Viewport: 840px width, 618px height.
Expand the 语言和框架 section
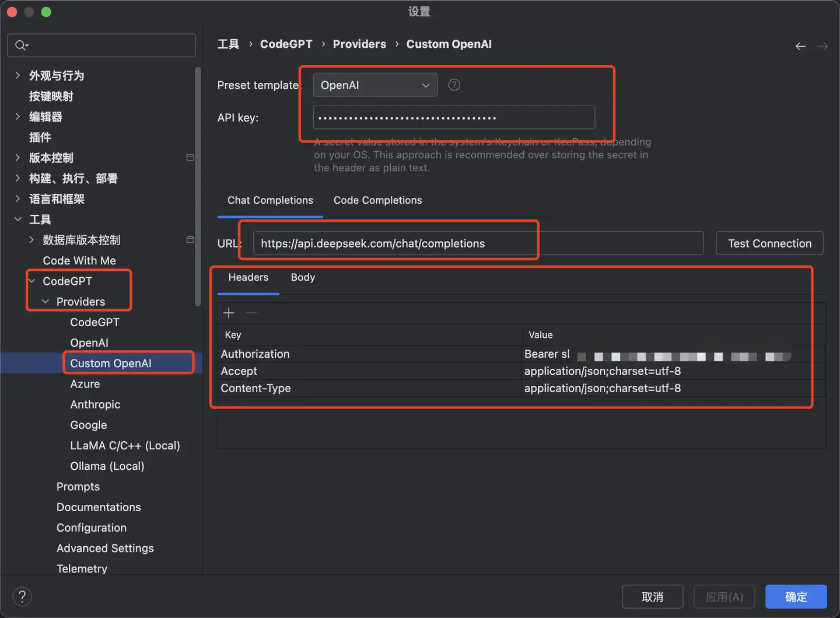point(17,199)
